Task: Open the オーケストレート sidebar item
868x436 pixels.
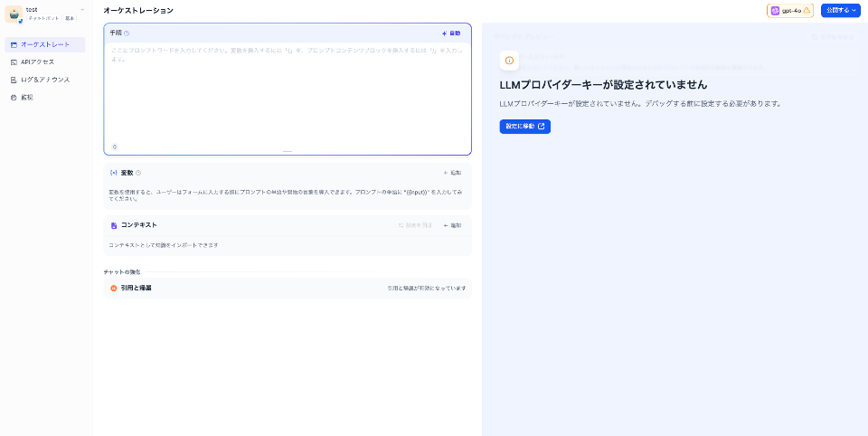Action: (x=45, y=44)
